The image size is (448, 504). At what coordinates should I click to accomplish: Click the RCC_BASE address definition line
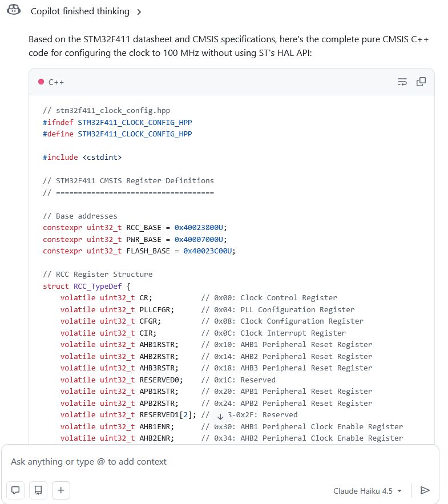click(135, 227)
